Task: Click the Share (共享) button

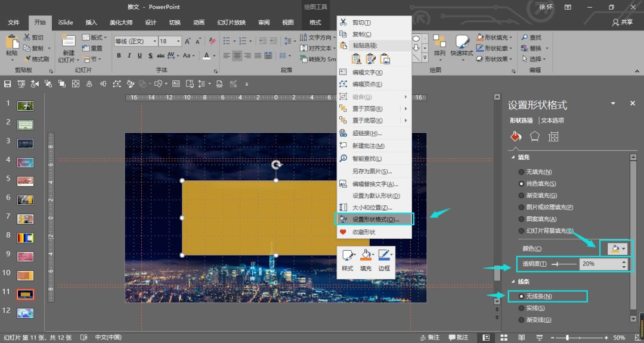Action: tap(623, 22)
